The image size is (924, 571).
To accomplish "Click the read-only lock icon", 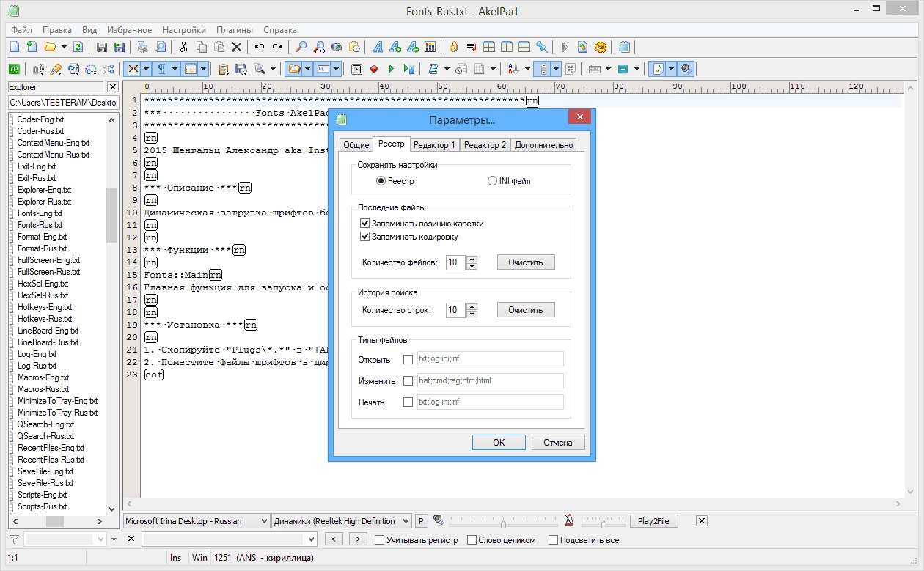I will [x=454, y=47].
